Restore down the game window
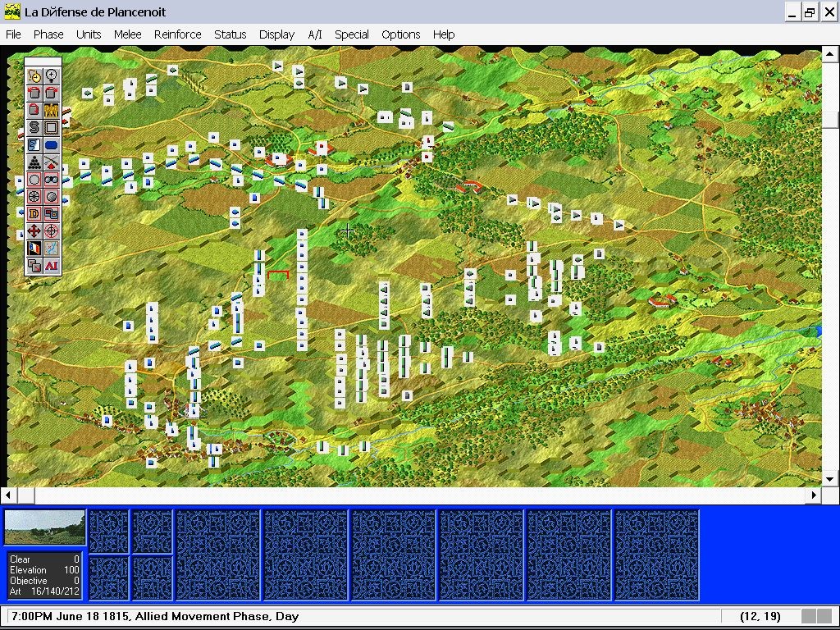840x630 pixels. pos(810,11)
